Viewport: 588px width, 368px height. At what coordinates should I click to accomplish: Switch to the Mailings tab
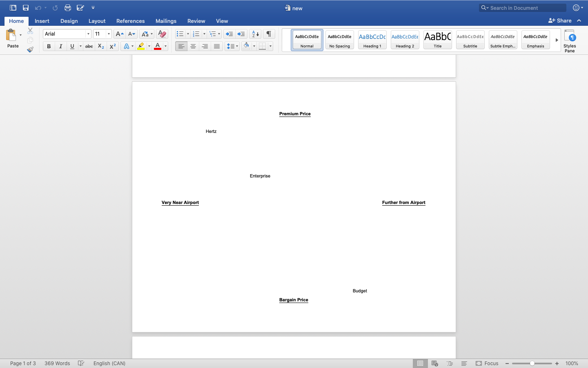click(x=166, y=21)
